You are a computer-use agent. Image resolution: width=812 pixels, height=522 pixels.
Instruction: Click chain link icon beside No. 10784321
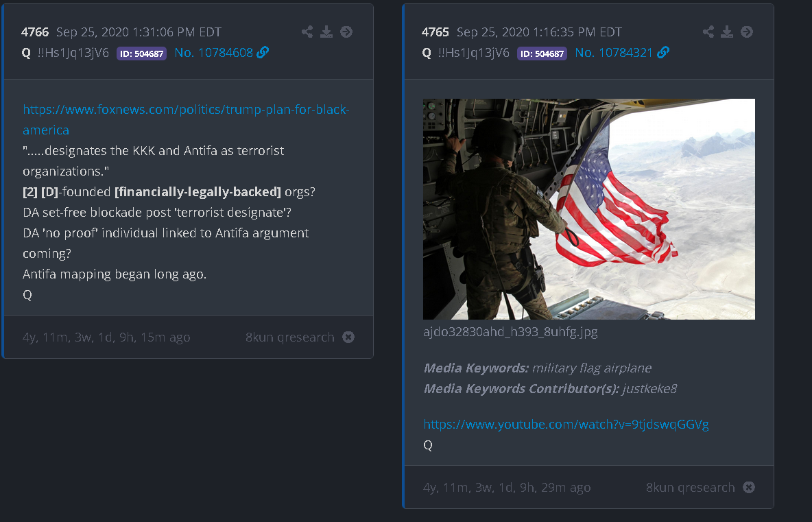[663, 52]
